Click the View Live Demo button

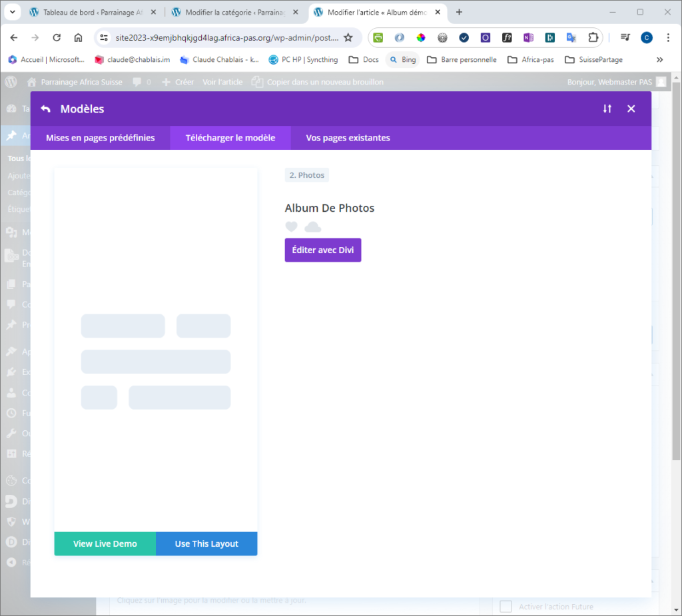click(105, 543)
